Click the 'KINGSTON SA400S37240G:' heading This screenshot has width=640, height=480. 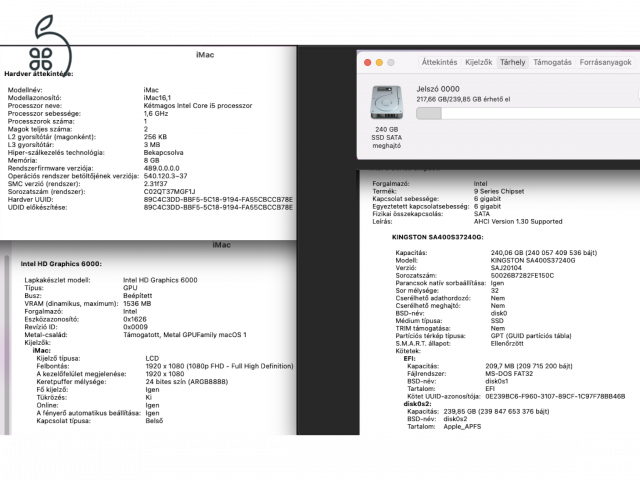click(x=438, y=237)
